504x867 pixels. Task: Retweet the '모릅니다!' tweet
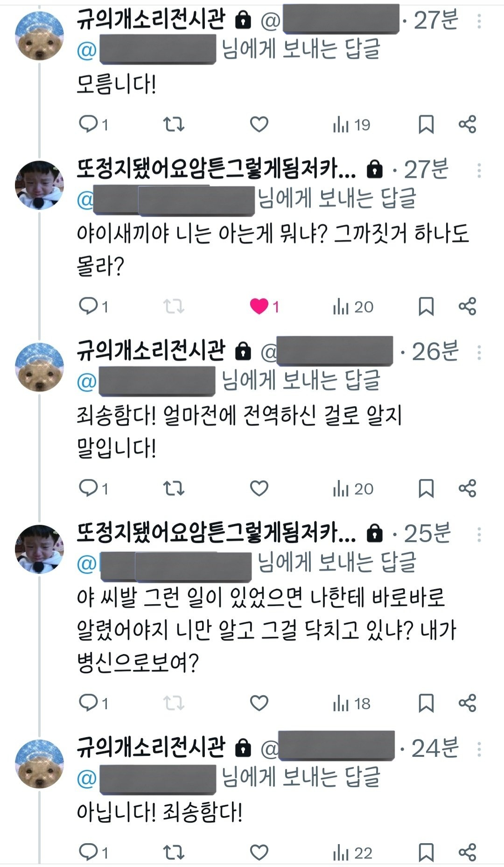point(174,124)
